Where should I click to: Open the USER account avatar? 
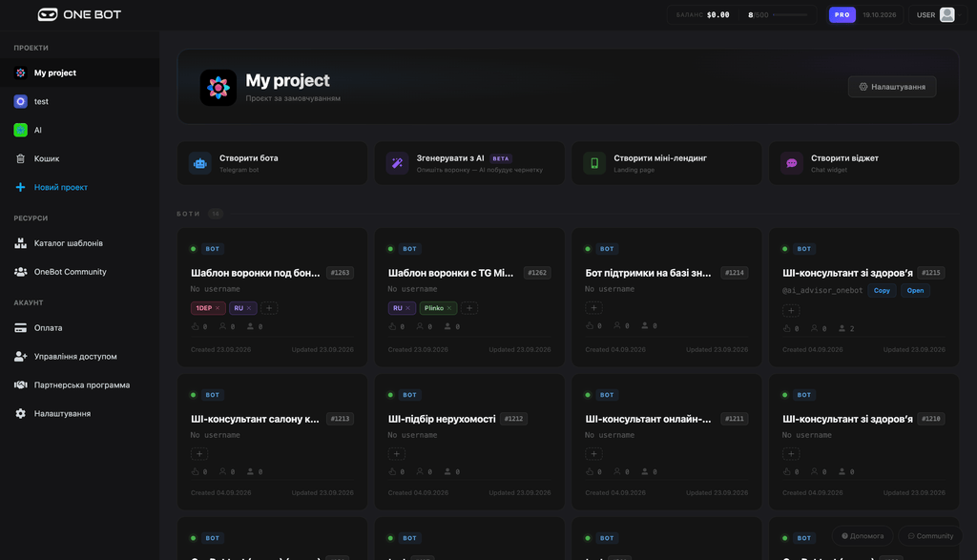click(x=947, y=15)
